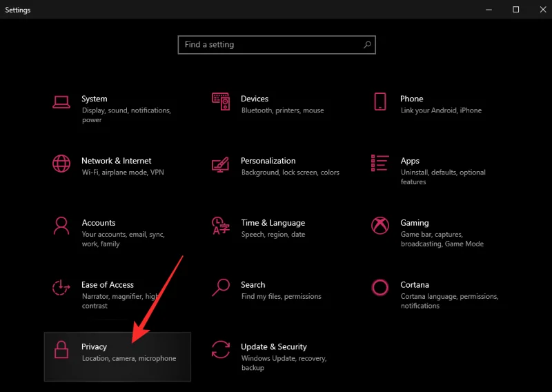Open Network & Internet settings title
The width and height of the screenshot is (552, 392).
coord(117,161)
